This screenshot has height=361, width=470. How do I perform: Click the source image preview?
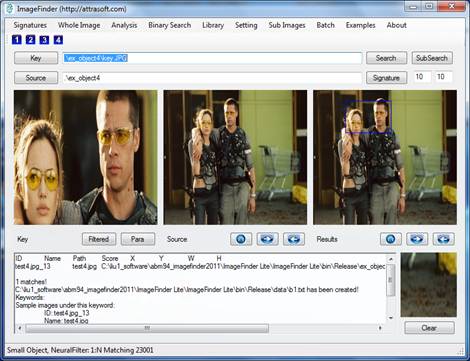[235, 157]
